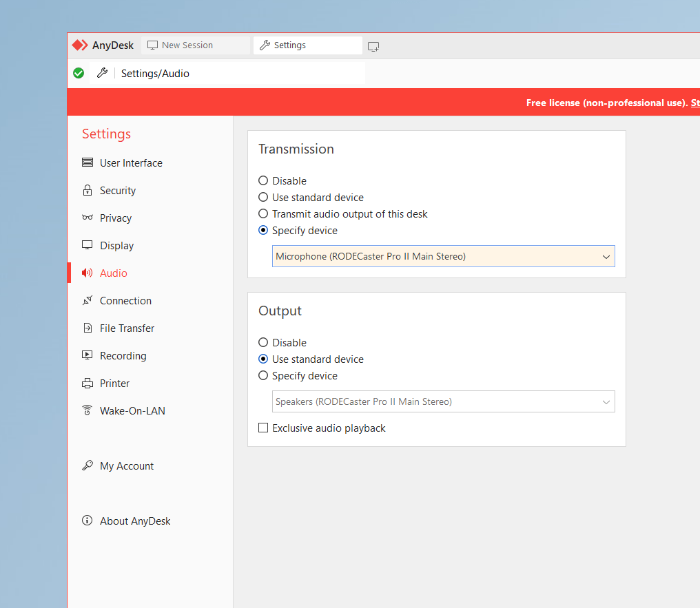Click the About AnyDesk info icon
700x608 pixels.
pos(87,521)
